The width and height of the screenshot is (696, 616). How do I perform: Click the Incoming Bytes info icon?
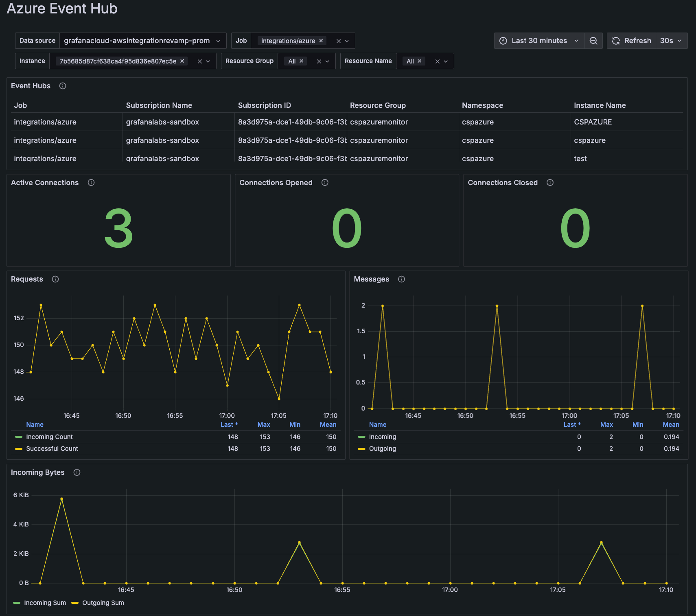tap(77, 472)
